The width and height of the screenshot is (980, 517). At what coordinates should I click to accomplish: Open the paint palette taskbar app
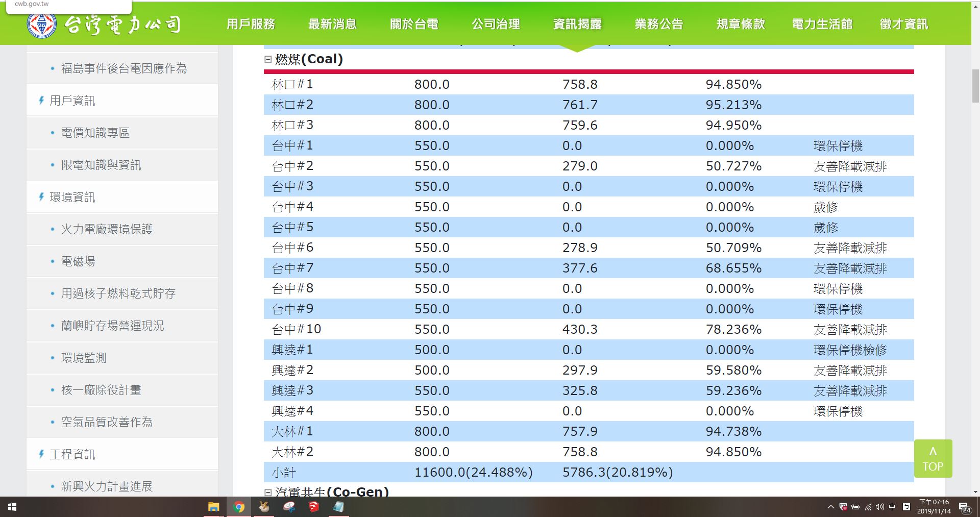(x=289, y=507)
